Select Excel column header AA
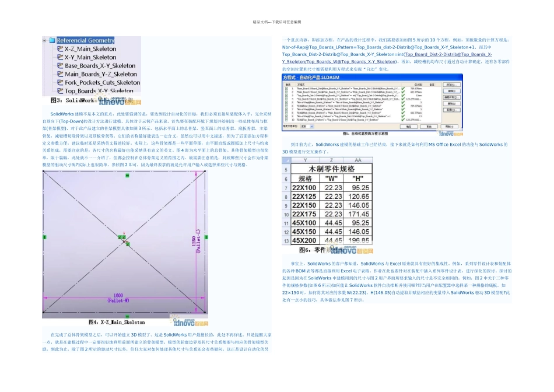 point(358,160)
